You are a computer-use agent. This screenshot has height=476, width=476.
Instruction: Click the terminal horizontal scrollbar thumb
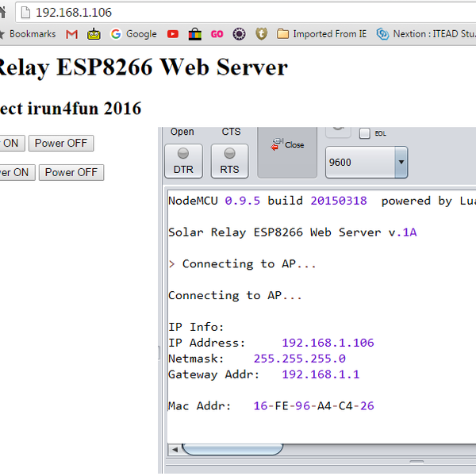coord(232,449)
